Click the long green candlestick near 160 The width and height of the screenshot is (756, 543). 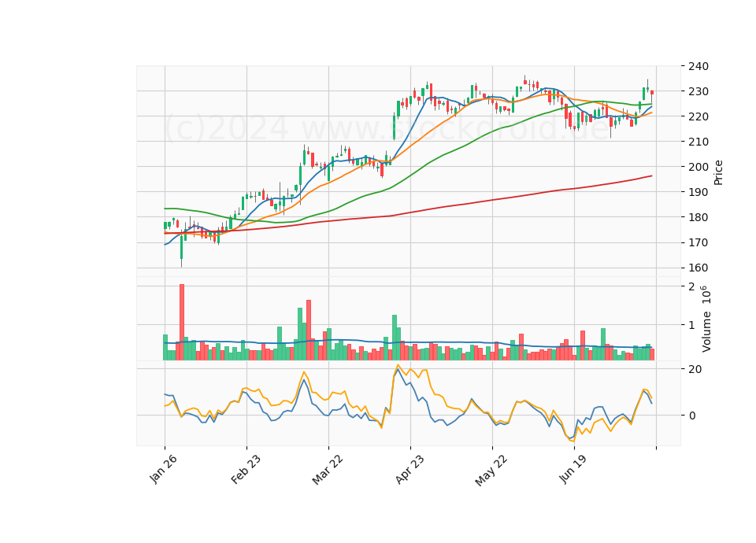182,247
